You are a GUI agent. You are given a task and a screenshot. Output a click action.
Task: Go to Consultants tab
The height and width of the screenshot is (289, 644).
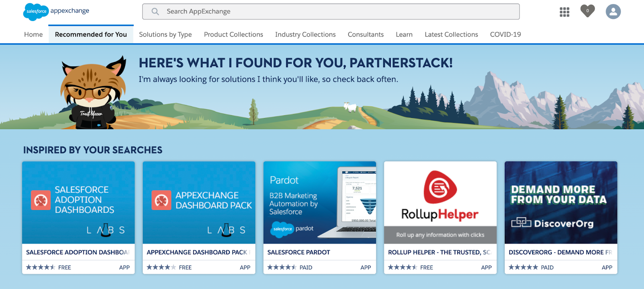point(365,35)
